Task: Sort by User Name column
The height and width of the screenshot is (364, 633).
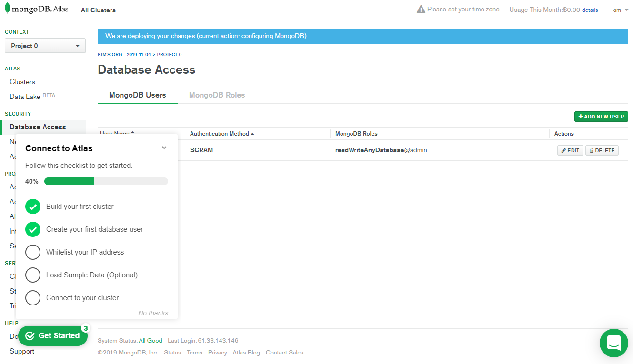Action: pyautogui.click(x=117, y=133)
